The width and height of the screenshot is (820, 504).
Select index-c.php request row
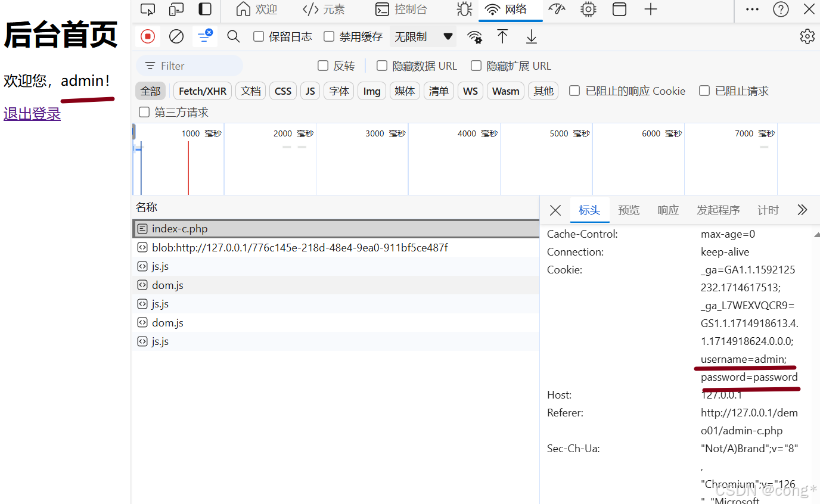336,229
